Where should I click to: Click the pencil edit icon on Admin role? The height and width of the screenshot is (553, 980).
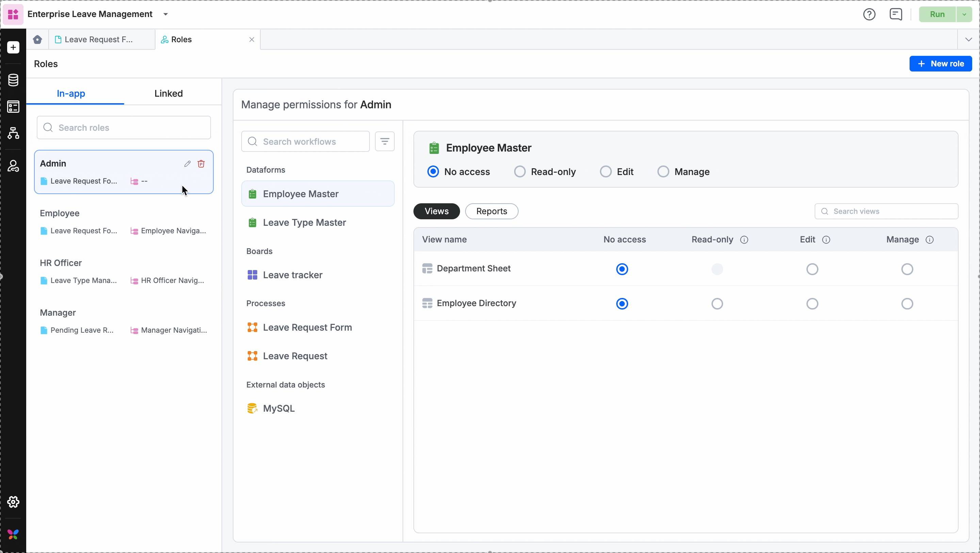(187, 164)
